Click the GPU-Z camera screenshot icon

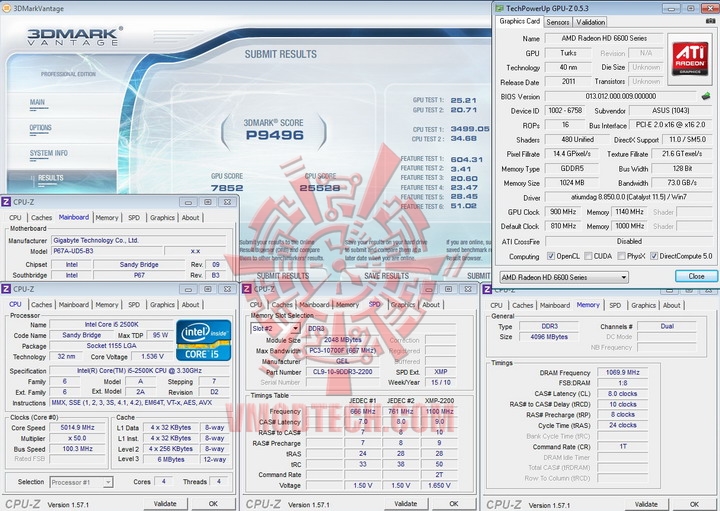(x=710, y=21)
